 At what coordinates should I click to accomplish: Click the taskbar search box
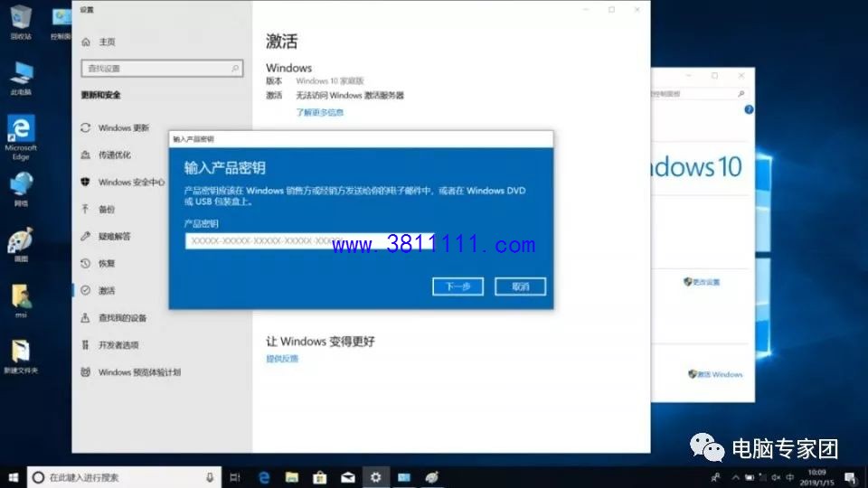pyautogui.click(x=124, y=477)
